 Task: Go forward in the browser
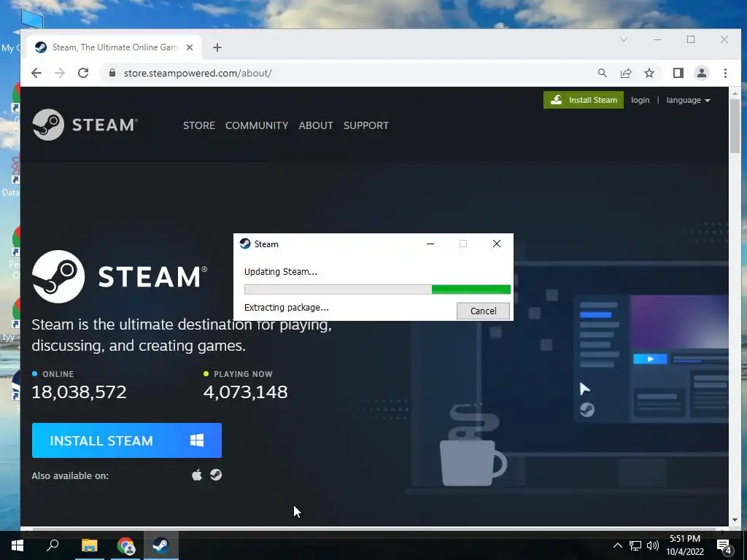click(x=60, y=73)
